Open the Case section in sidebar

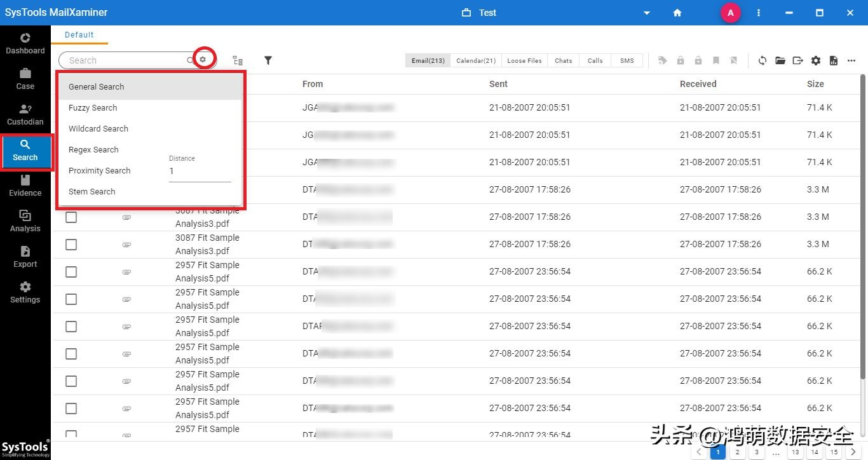[25, 79]
